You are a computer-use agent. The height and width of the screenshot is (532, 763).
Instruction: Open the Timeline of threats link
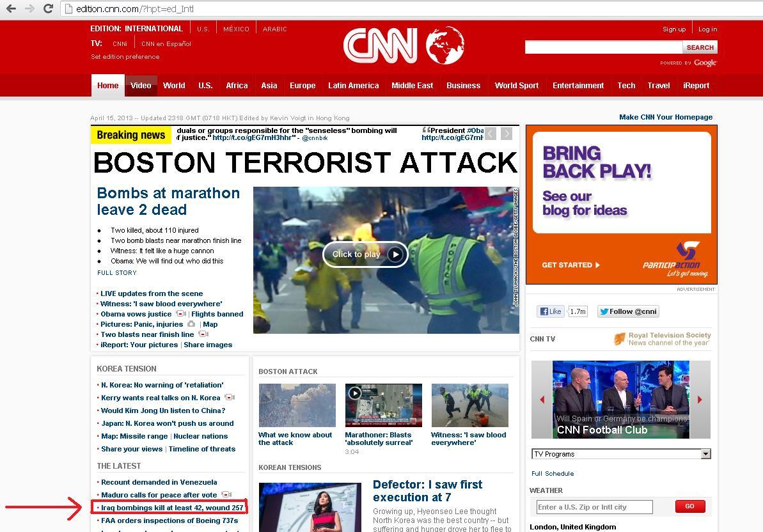[x=202, y=449]
